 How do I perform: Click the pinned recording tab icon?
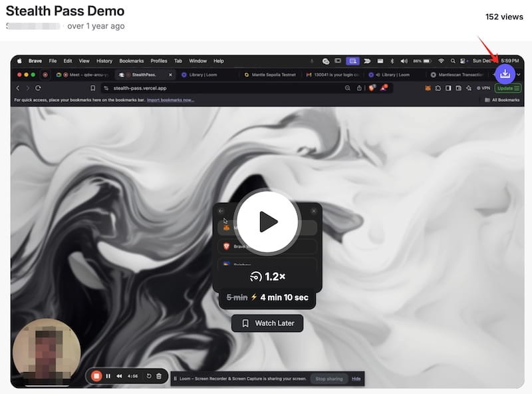coord(45,75)
